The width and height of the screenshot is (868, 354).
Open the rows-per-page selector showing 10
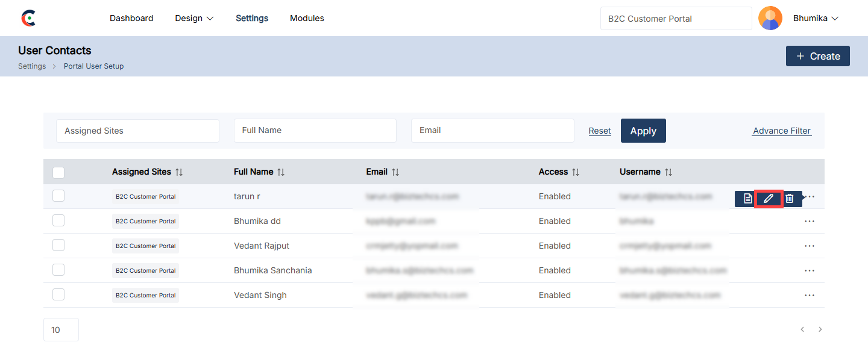pos(61,330)
